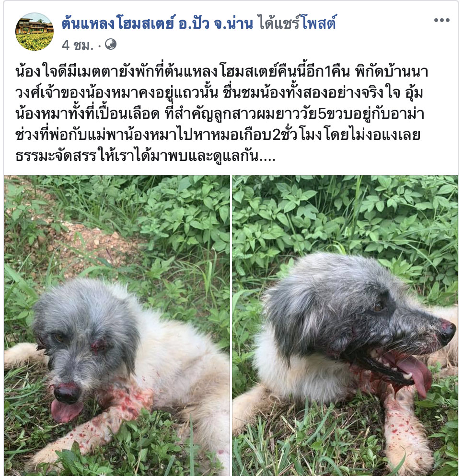Viewport: 463px width, 476px height.
Task: Click caption line starting ช่วงที่พ่อกับแม่
Action: pos(218,135)
